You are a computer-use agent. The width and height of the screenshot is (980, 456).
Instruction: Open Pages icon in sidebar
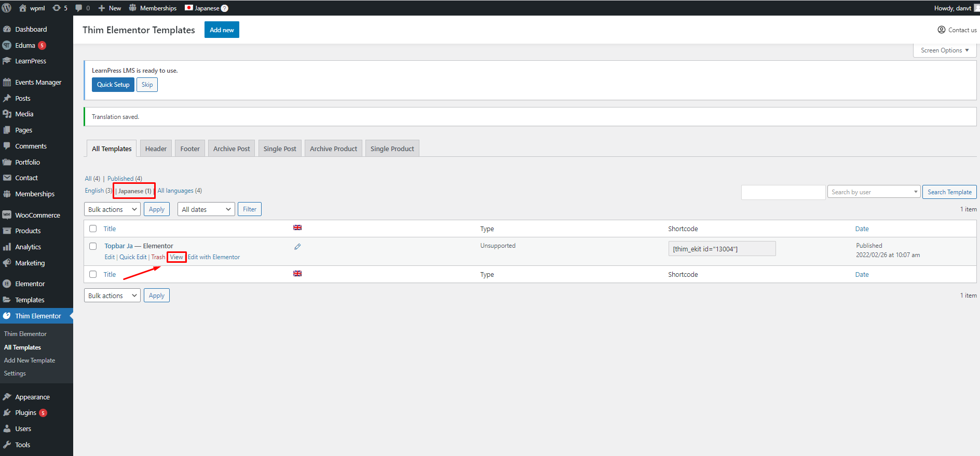point(7,130)
